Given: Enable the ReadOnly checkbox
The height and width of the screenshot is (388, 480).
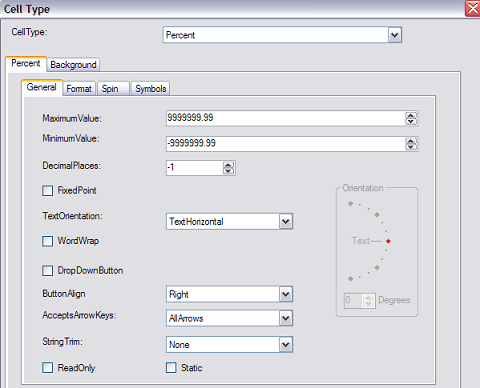Looking at the screenshot, I should (48, 368).
